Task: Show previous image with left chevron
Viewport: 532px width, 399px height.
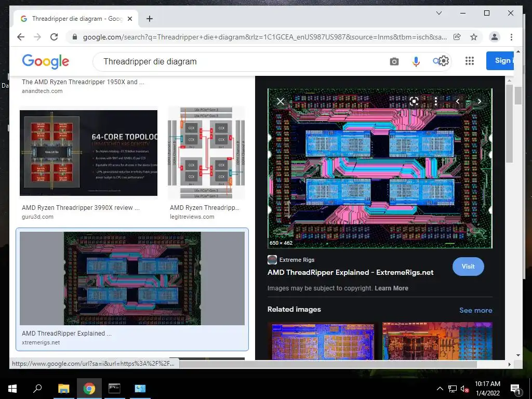Action: (x=458, y=101)
